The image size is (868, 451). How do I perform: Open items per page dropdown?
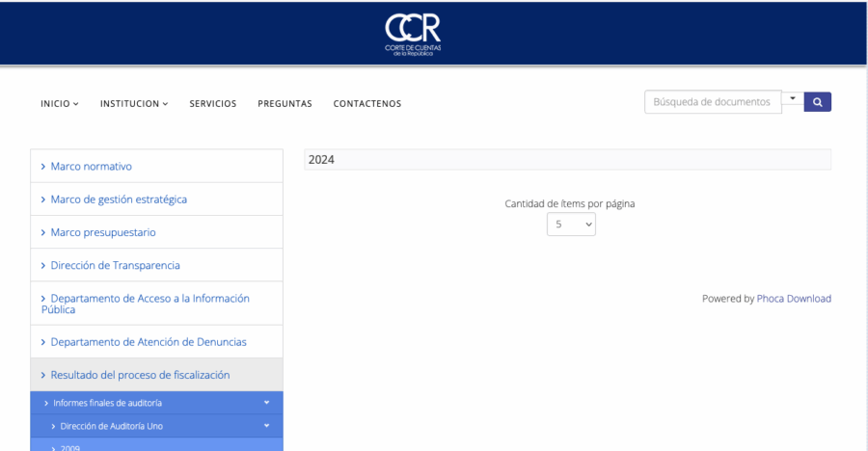pyautogui.click(x=571, y=225)
